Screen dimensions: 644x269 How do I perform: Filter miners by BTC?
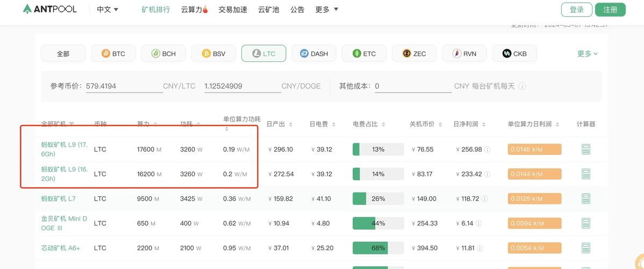pos(113,53)
